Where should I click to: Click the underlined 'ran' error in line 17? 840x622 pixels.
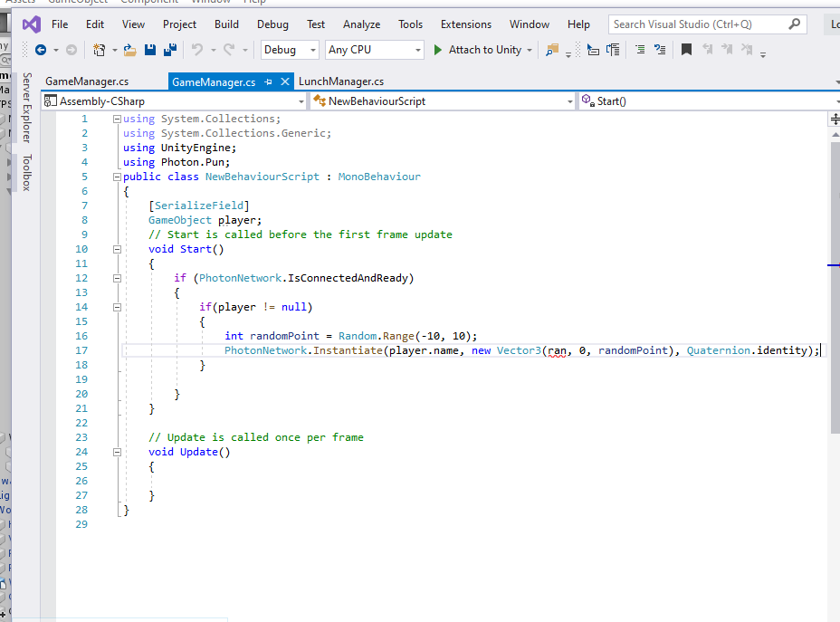557,351
